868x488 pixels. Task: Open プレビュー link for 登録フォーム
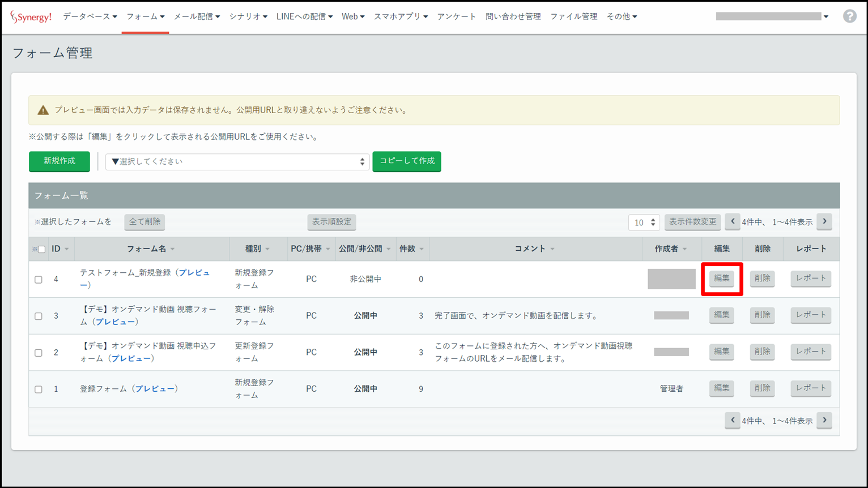point(155,389)
